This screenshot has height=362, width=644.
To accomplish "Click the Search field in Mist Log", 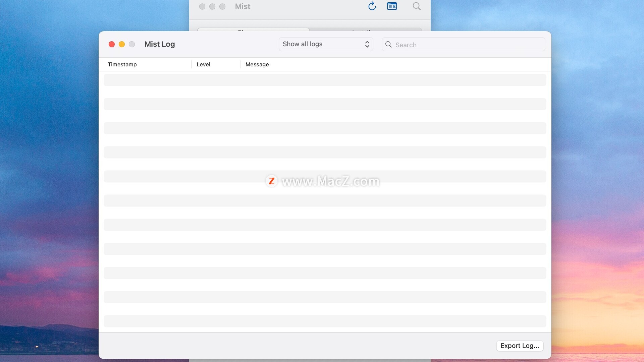I will (x=463, y=44).
